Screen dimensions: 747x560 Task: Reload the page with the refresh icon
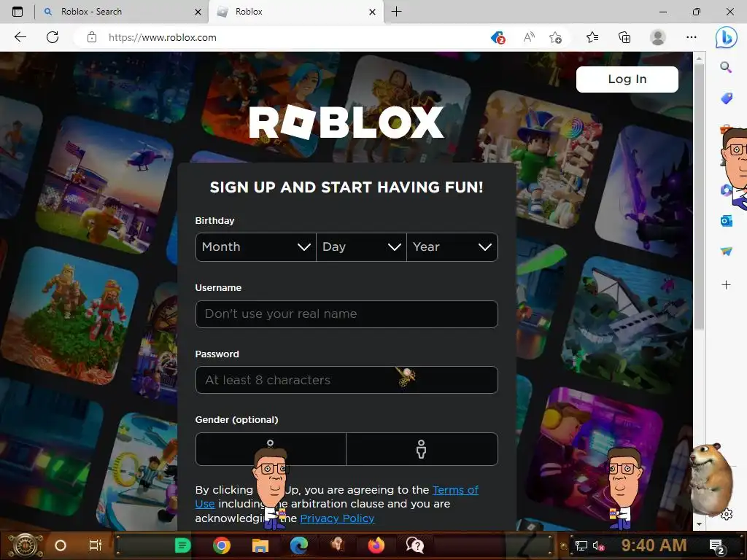53,37
